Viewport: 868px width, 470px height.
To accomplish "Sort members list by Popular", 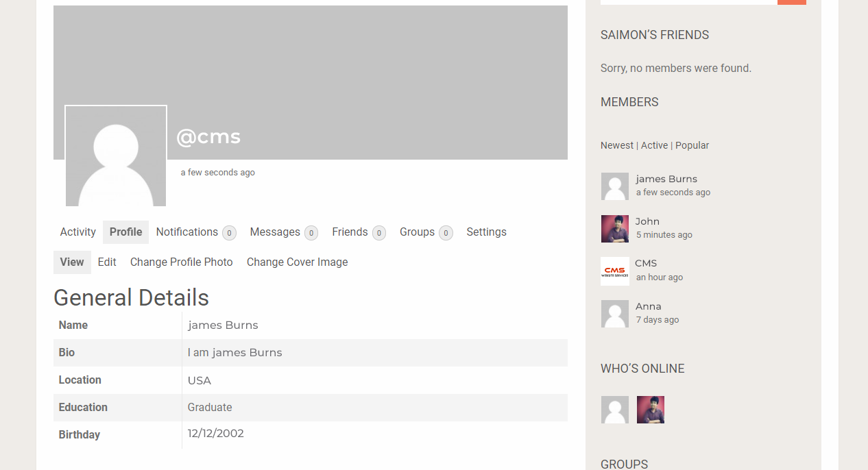I will (692, 145).
